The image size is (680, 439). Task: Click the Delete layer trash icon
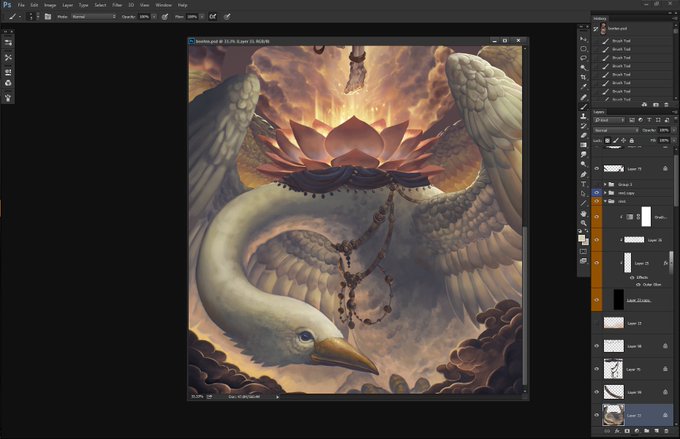(x=667, y=431)
